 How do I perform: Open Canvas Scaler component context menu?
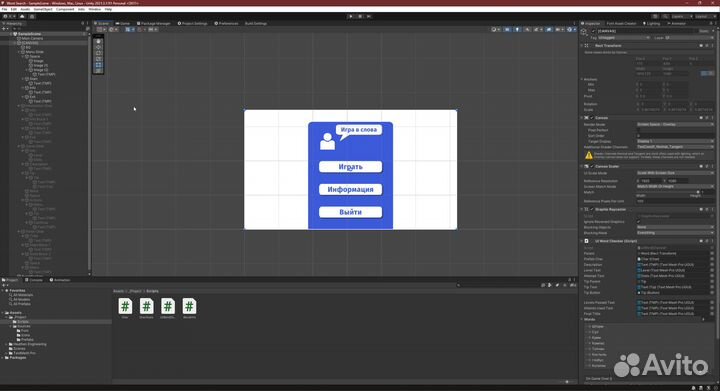click(712, 167)
